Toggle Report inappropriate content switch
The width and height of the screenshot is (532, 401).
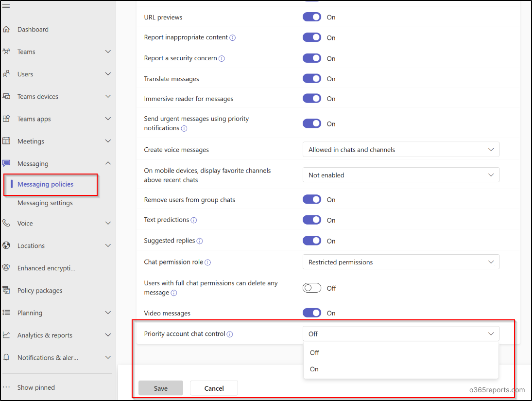pyautogui.click(x=312, y=37)
